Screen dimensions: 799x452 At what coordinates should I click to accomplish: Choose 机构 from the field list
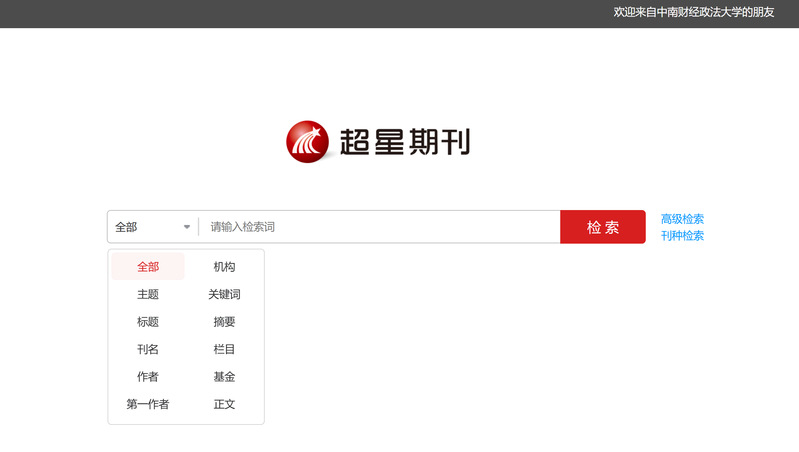[224, 267]
